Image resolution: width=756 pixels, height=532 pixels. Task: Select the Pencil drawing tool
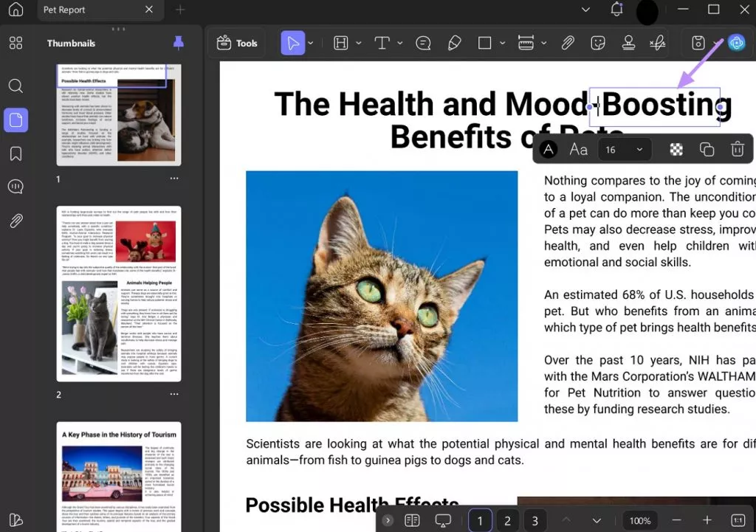(454, 43)
